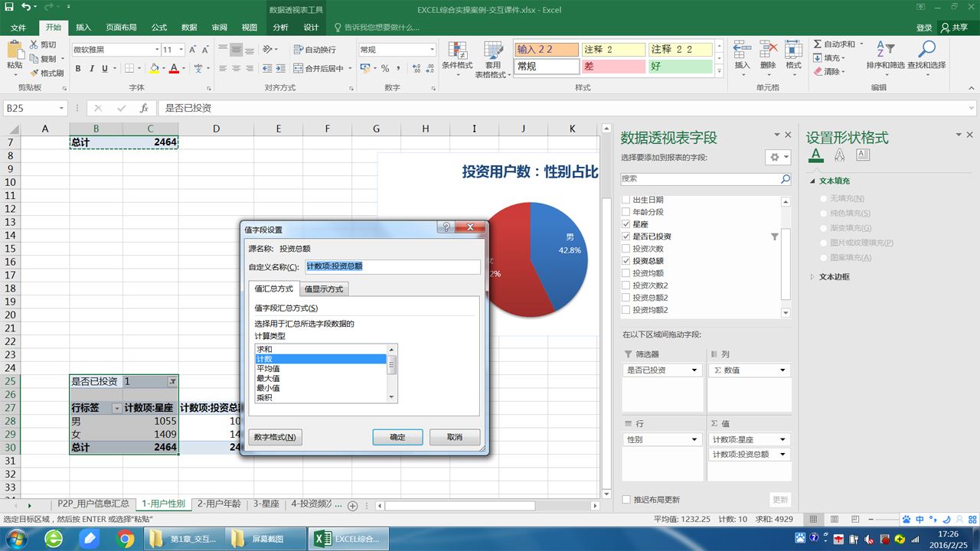980x551 pixels.
Task: Check the 投资次数 field checkbox
Action: [626, 249]
